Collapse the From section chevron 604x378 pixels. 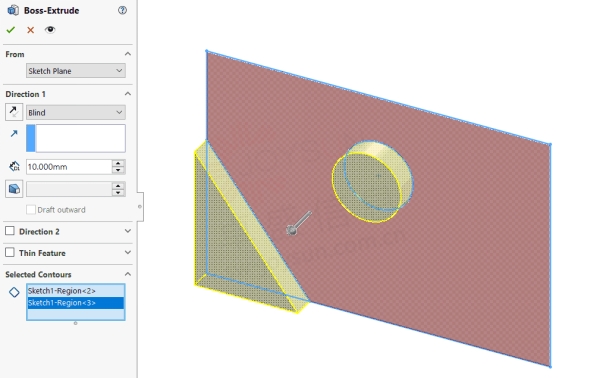pos(128,54)
